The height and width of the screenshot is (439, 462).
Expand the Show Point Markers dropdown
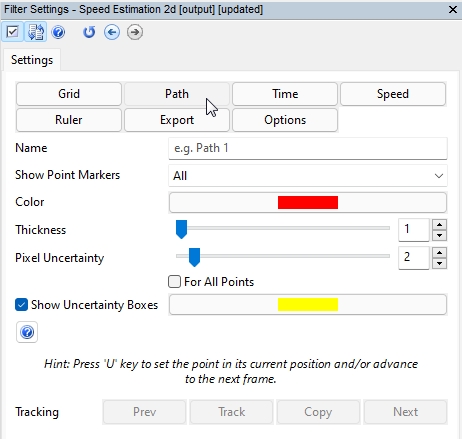tap(308, 176)
